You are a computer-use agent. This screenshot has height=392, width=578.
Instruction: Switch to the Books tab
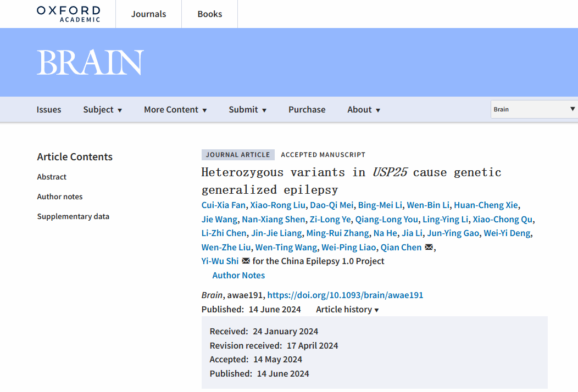[210, 14]
